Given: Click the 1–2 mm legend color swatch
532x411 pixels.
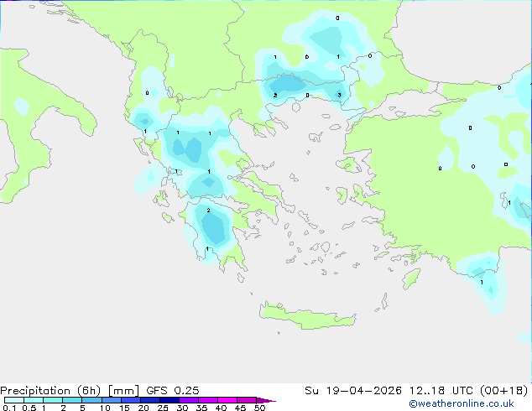Looking at the screenshot, I should tap(53, 400).
